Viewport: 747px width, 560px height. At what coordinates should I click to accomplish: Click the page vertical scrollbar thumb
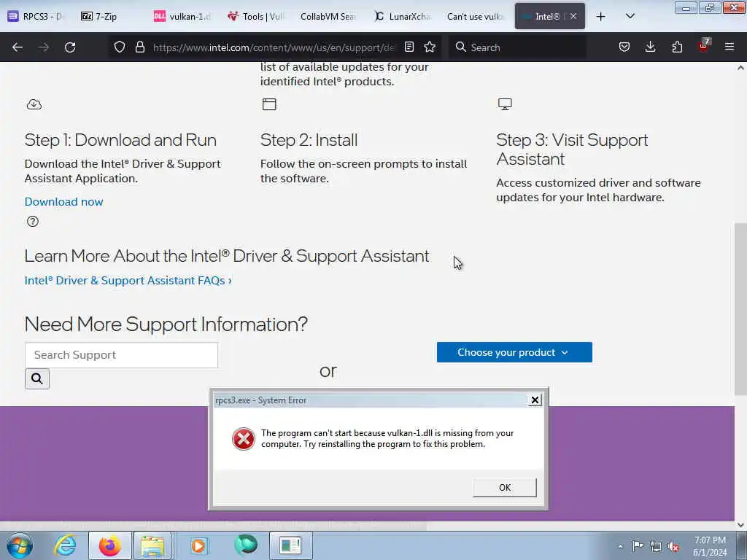tap(740, 309)
